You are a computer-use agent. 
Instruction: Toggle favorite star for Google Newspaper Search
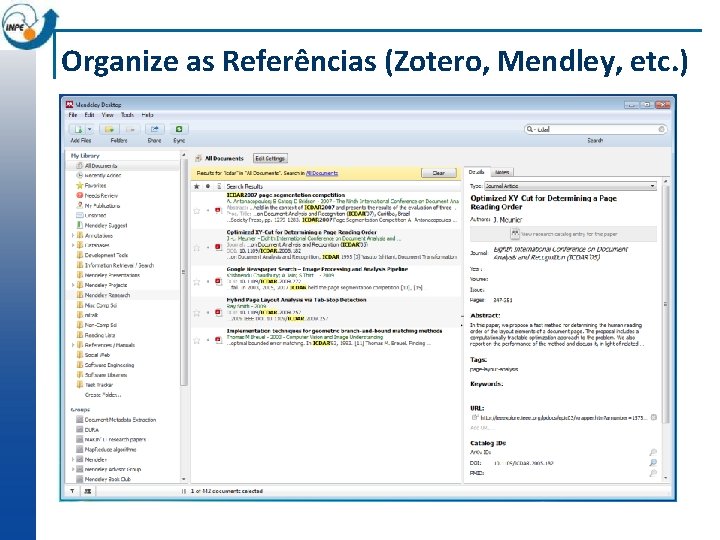click(197, 282)
